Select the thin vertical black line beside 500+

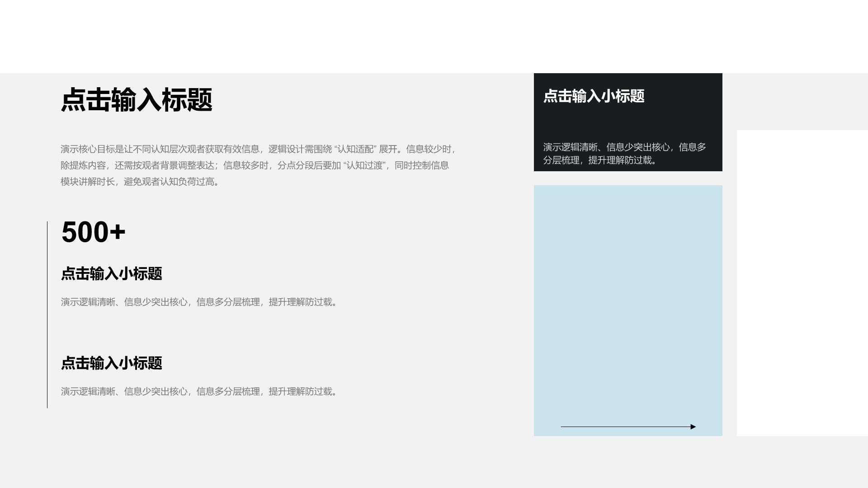47,314
